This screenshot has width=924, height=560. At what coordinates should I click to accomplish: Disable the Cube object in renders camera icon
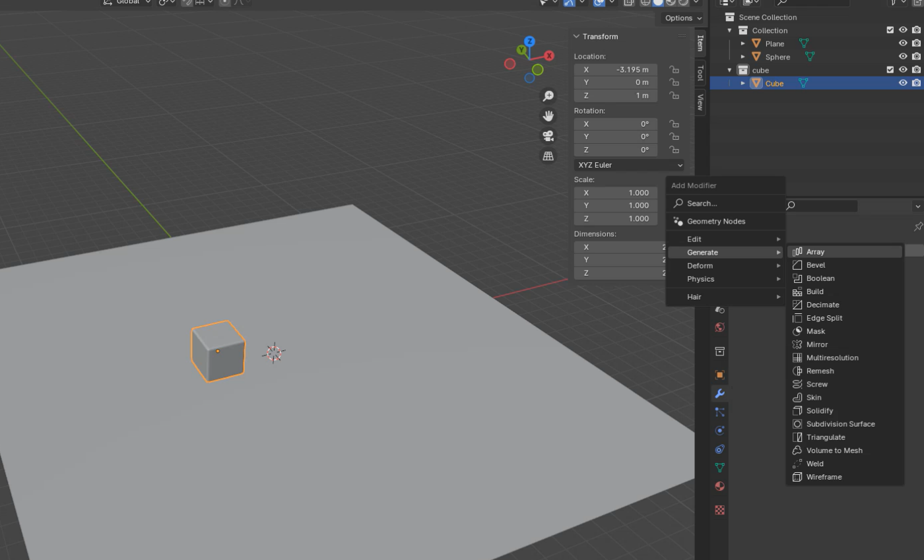click(x=916, y=83)
